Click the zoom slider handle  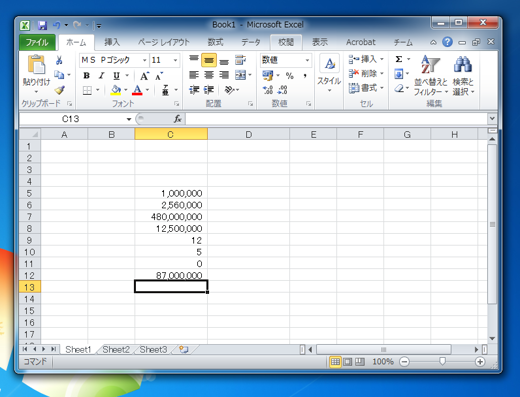coord(442,361)
